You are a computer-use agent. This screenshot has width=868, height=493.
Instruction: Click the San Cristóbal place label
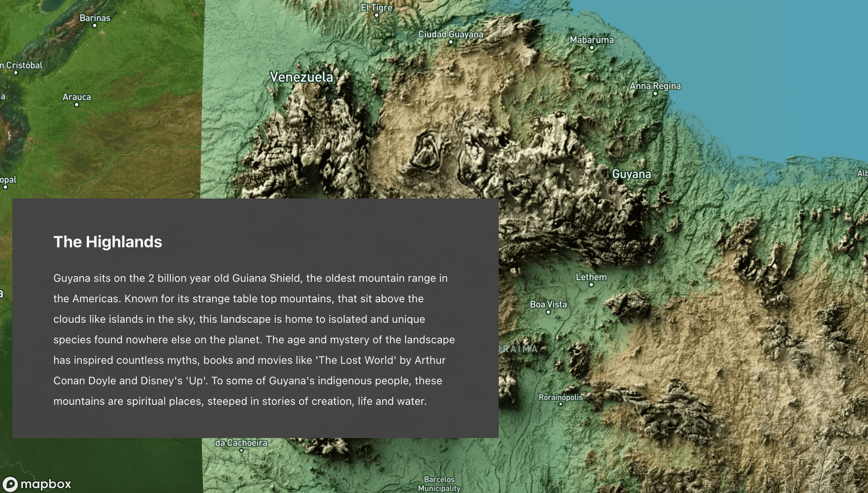tap(21, 66)
